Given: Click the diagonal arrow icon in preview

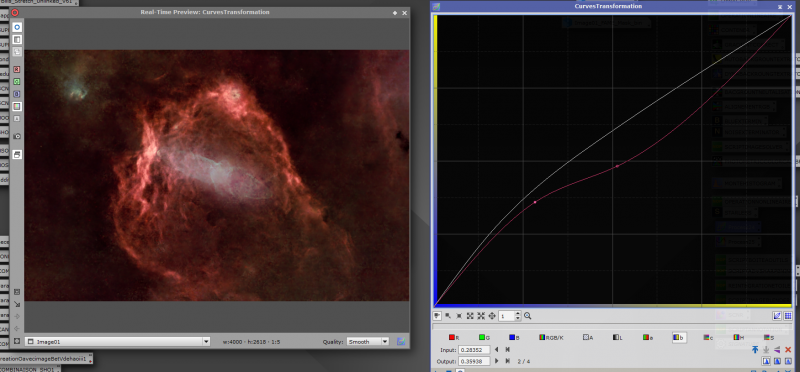Looking at the screenshot, I should click(17, 304).
